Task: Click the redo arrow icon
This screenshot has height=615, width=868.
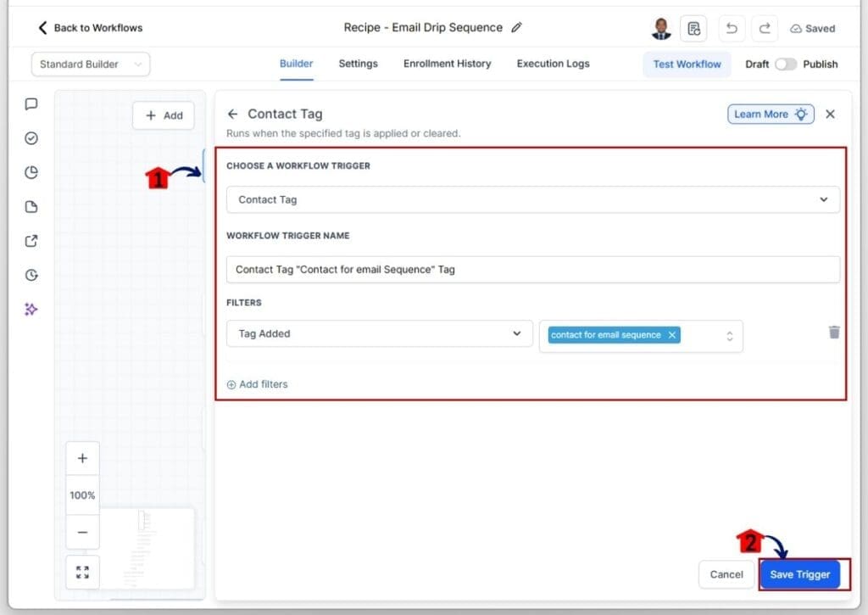Action: pos(765,28)
